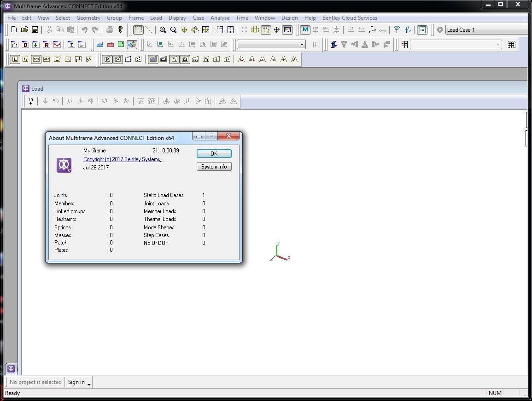Open the Load Case 1 dropdown
This screenshot has width=532, height=401.
[x=487, y=30]
